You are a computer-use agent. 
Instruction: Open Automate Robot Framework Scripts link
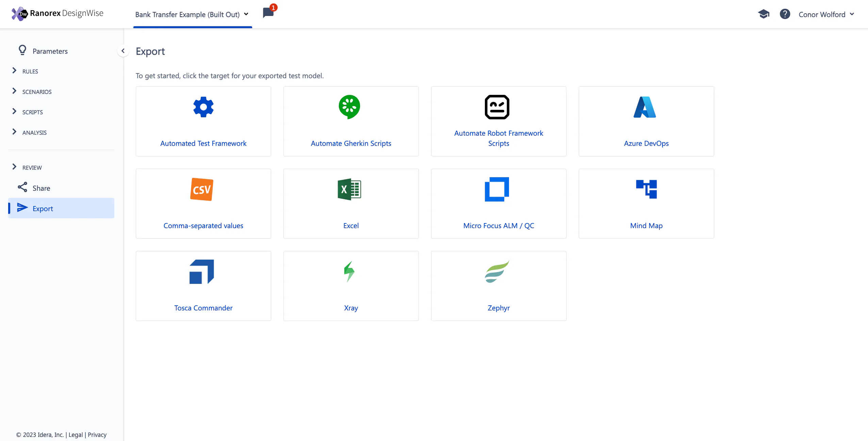pos(499,138)
